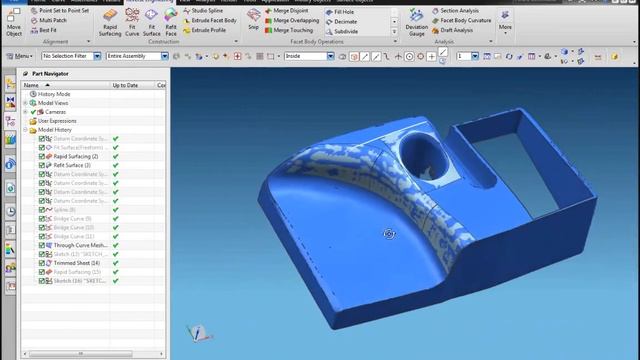The width and height of the screenshot is (640, 360).
Task: Select the Rapid Surfacing tool
Action: click(x=110, y=23)
